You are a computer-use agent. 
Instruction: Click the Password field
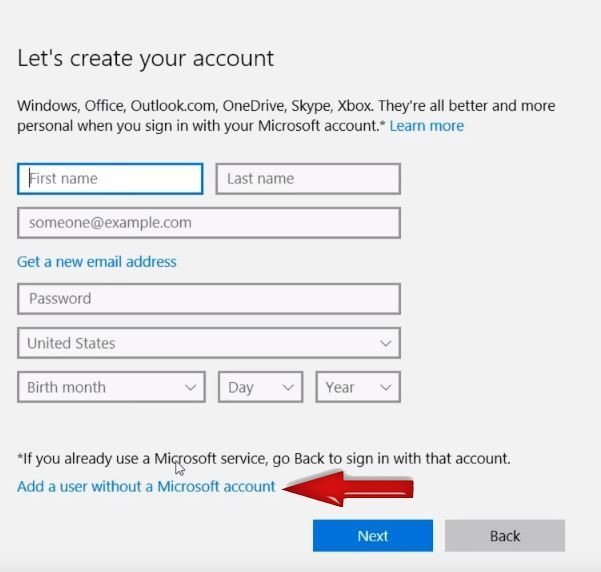point(209,299)
